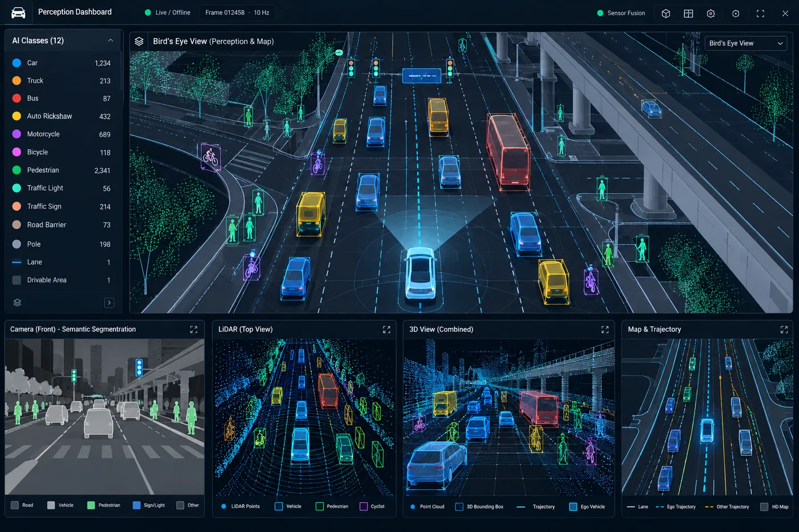The image size is (799, 532).
Task: Click the AI Classes list scrollbar
Action: coord(121,71)
